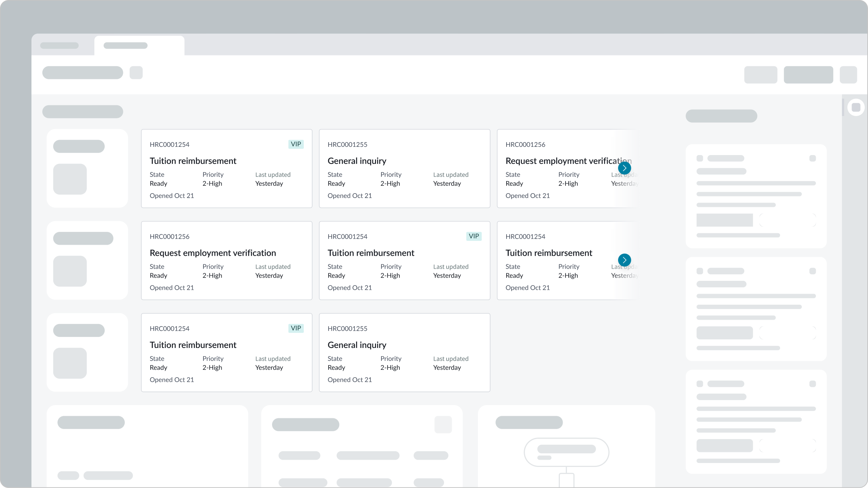868x488 pixels.
Task: Click small icon at top-right of first sidebar card
Action: coord(812,158)
